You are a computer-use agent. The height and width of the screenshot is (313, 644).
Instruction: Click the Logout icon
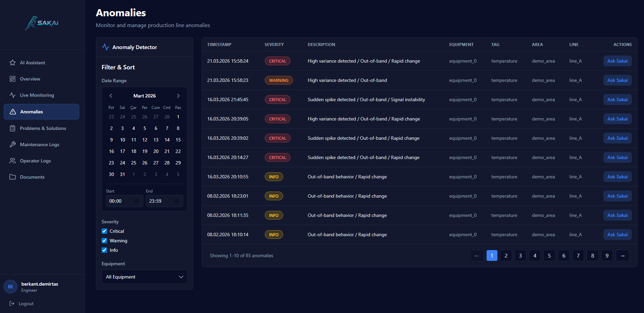click(x=12, y=304)
